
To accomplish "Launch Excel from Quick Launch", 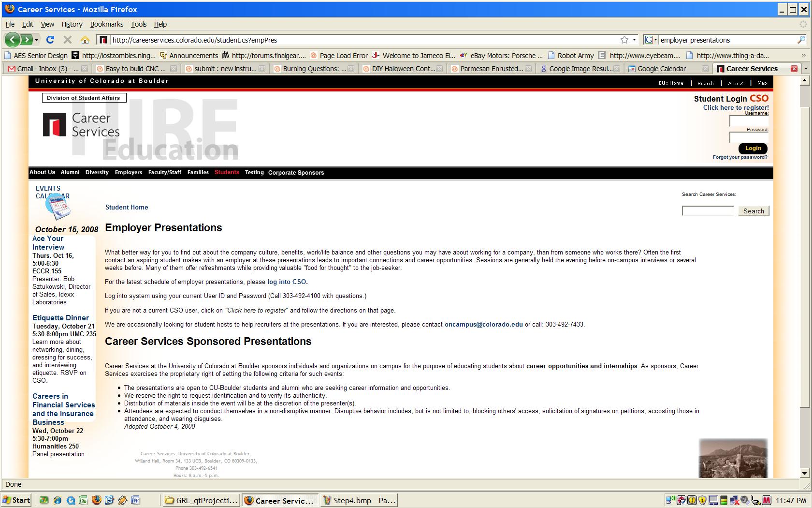I will pos(84,500).
